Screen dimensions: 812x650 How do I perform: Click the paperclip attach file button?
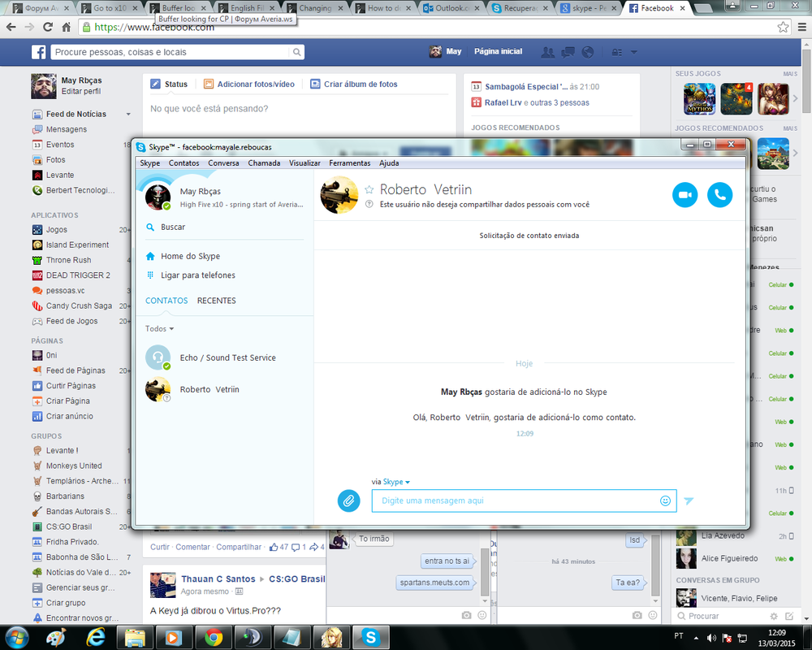(348, 500)
